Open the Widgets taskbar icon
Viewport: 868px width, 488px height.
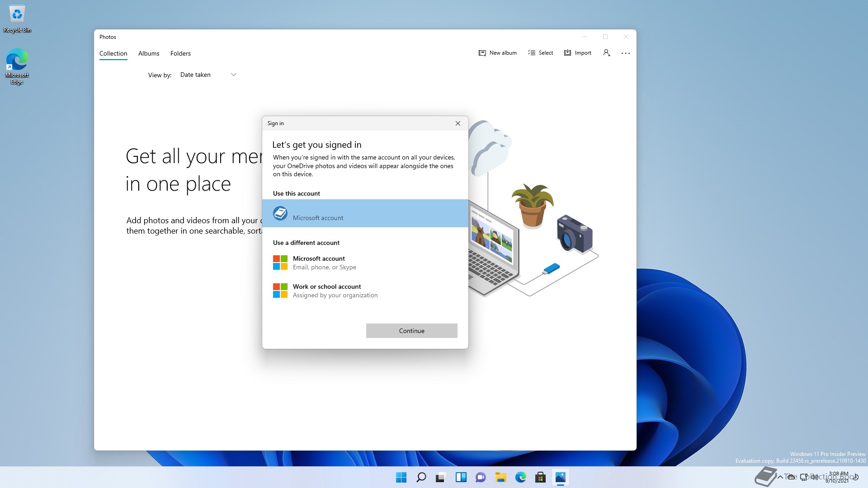tap(461, 477)
